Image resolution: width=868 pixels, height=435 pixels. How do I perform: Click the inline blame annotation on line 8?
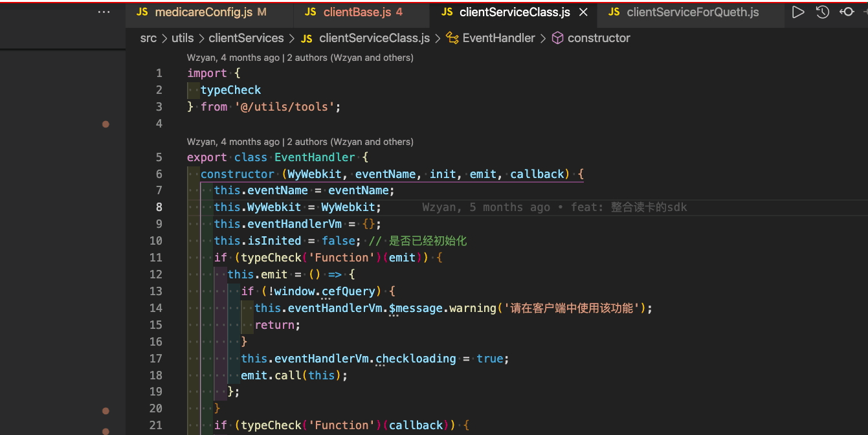554,207
